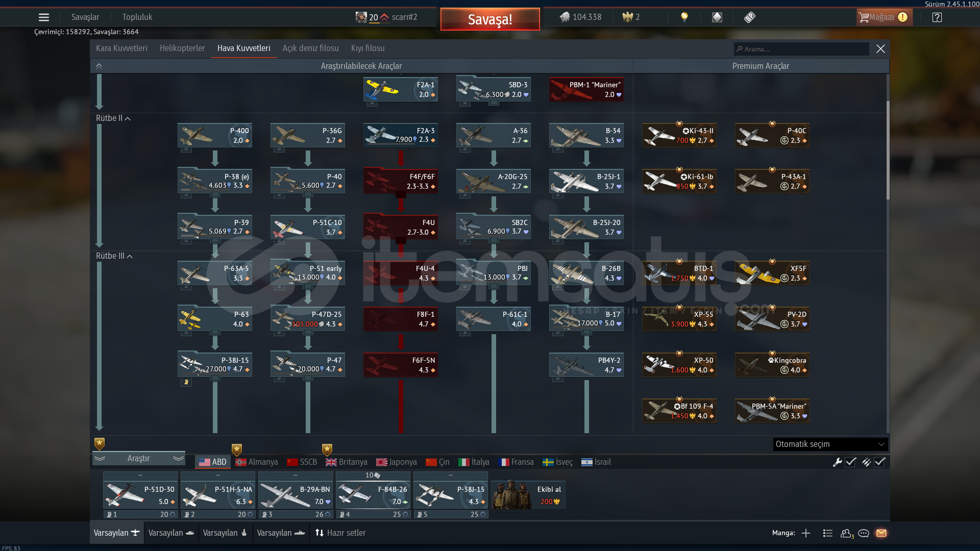Click the ammunition auto-refill icon
Screen dimensions: 980x551
(x=866, y=462)
